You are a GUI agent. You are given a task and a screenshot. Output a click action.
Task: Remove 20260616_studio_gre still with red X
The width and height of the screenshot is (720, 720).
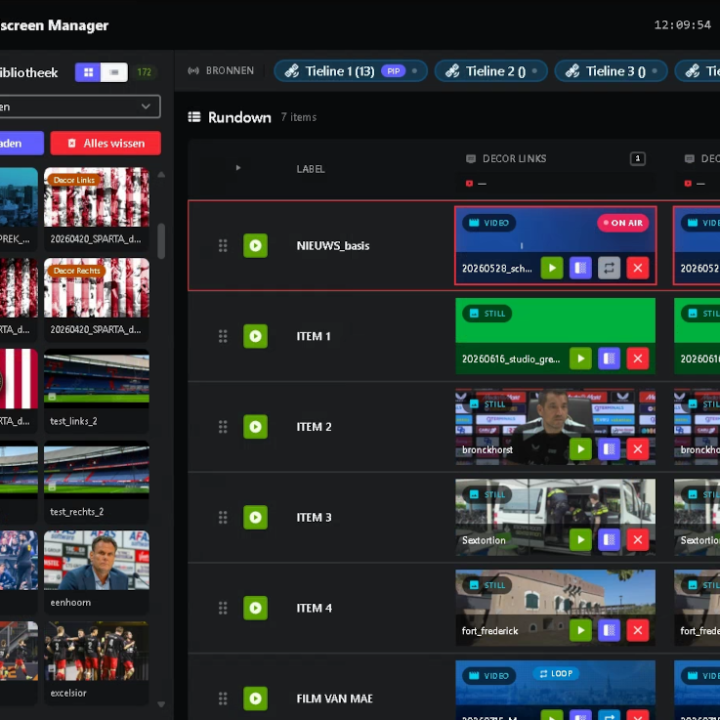[638, 359]
